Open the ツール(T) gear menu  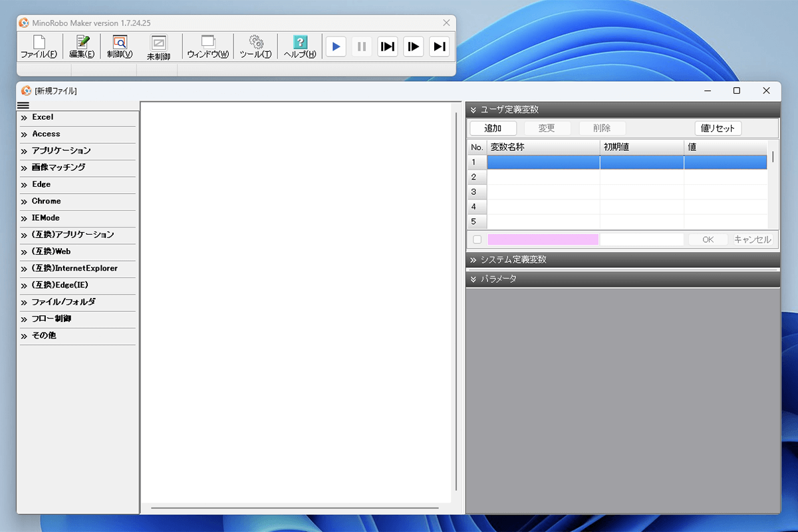[256, 47]
